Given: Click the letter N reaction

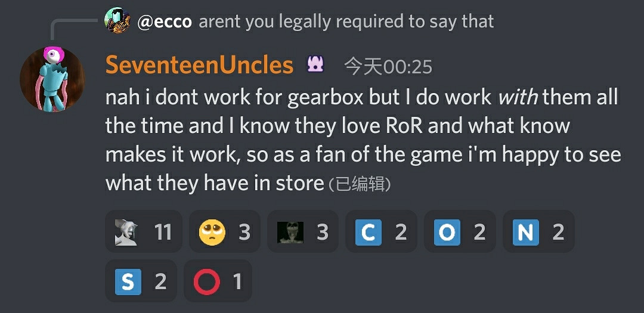Looking at the screenshot, I should (x=538, y=233).
